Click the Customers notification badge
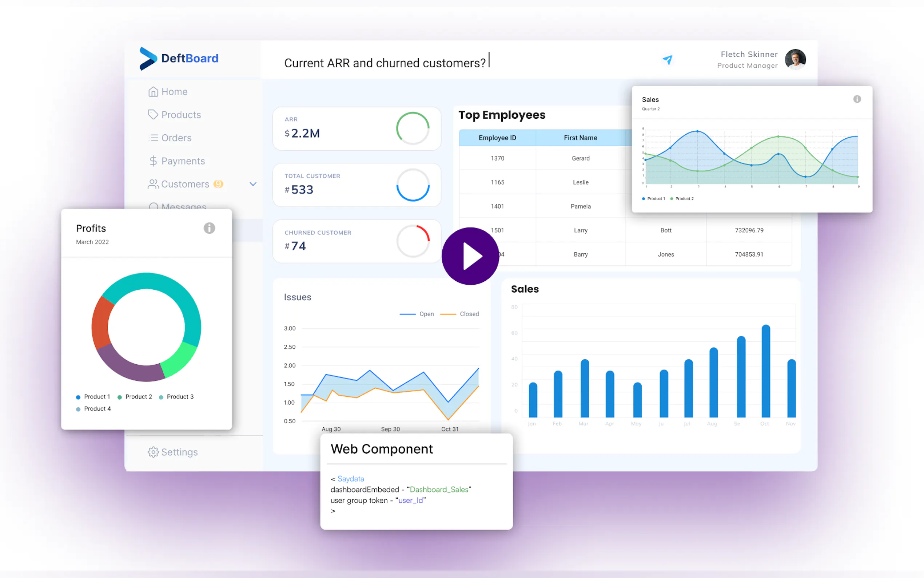The height and width of the screenshot is (578, 924). (218, 184)
